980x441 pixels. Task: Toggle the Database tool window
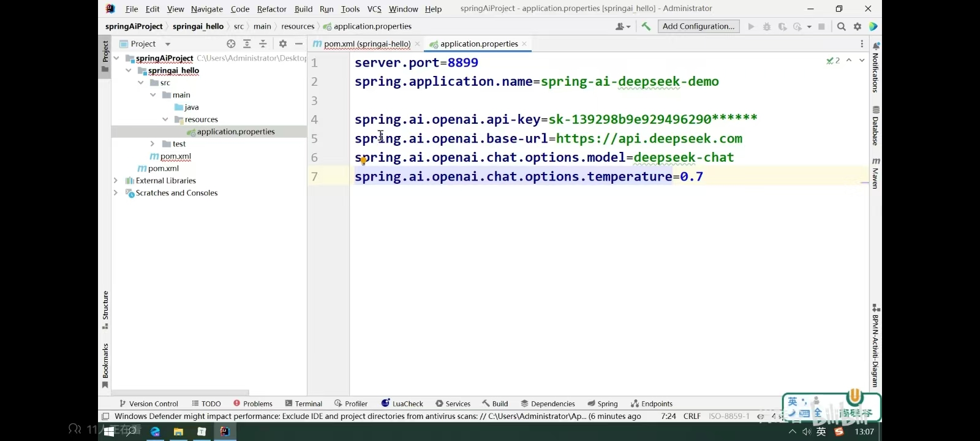[876, 126]
